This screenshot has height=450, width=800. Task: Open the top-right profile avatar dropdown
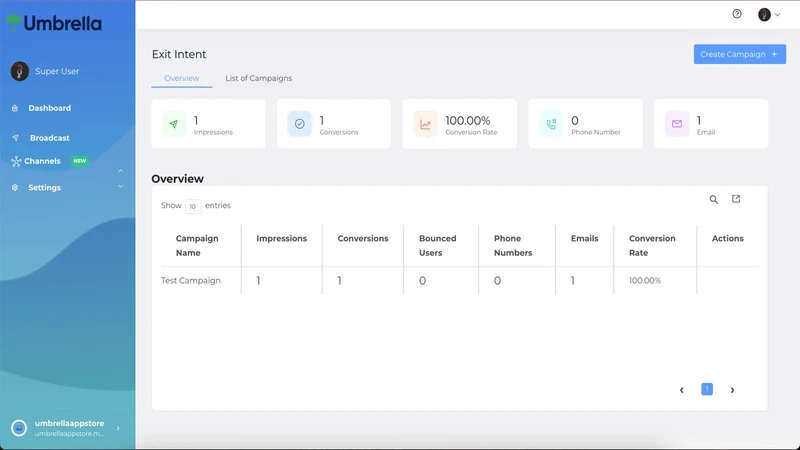(769, 14)
